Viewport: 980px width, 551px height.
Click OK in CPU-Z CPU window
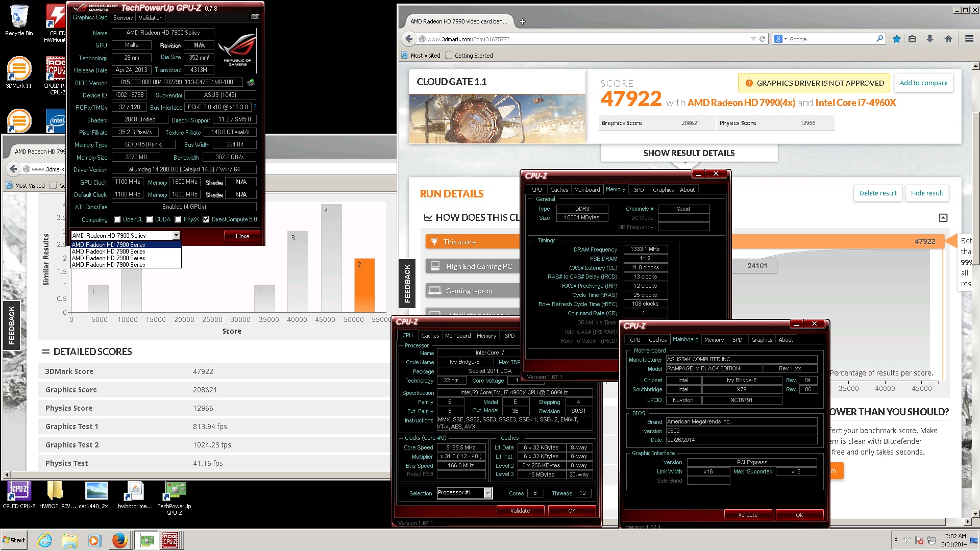coord(572,511)
